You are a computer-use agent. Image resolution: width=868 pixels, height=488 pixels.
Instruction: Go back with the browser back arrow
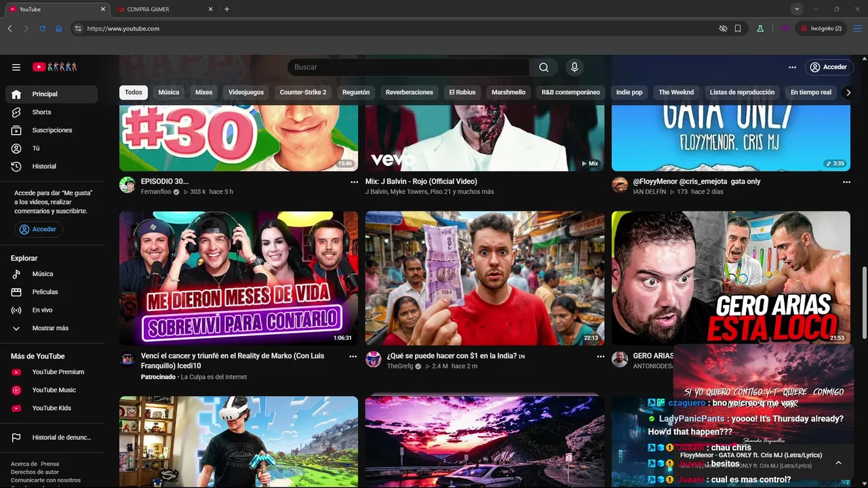pos(9,28)
